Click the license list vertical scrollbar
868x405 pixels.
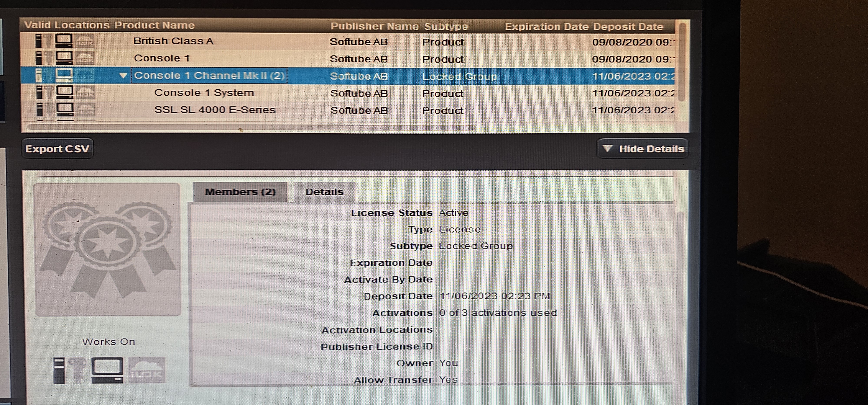682,62
